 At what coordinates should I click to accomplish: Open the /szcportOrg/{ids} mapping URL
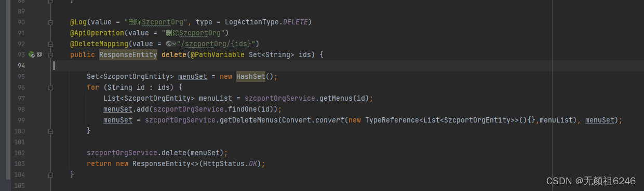point(216,44)
